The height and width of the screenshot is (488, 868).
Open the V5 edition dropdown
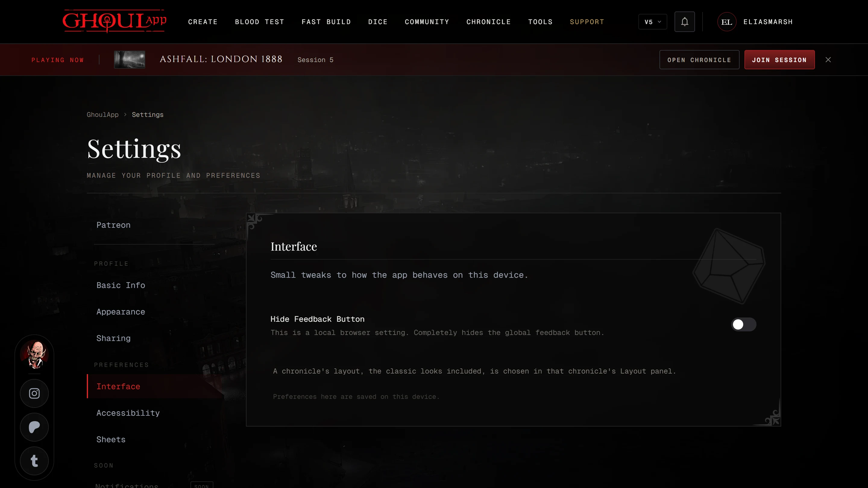pos(652,22)
